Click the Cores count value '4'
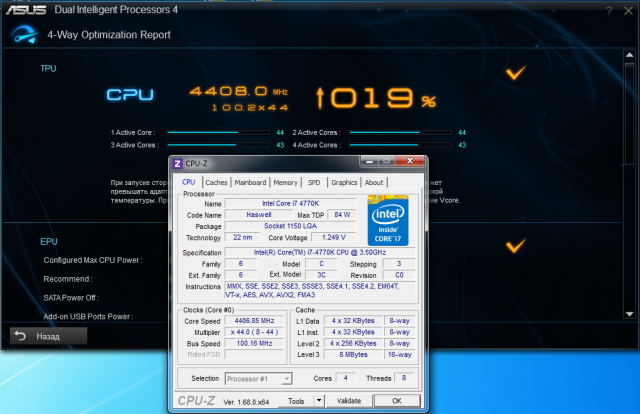The height and width of the screenshot is (414, 640). tap(345, 378)
